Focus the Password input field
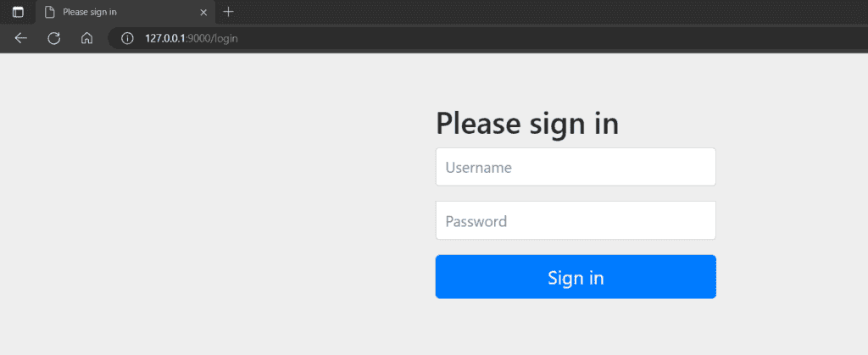 coord(576,220)
